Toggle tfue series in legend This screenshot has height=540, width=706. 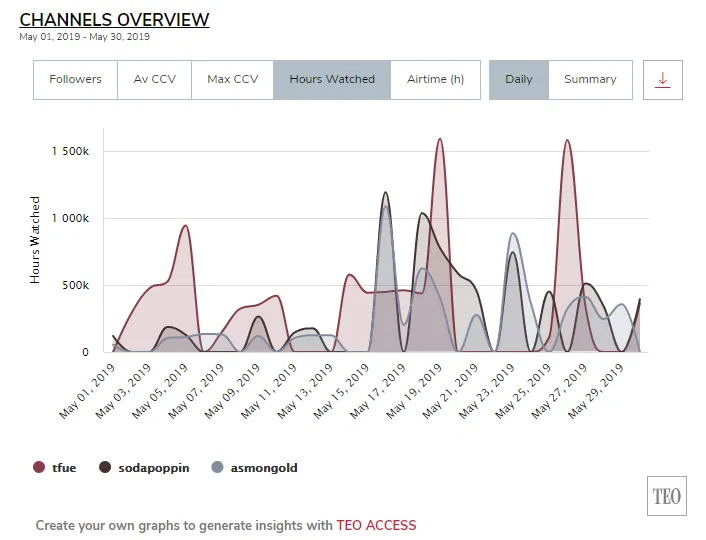[54, 467]
